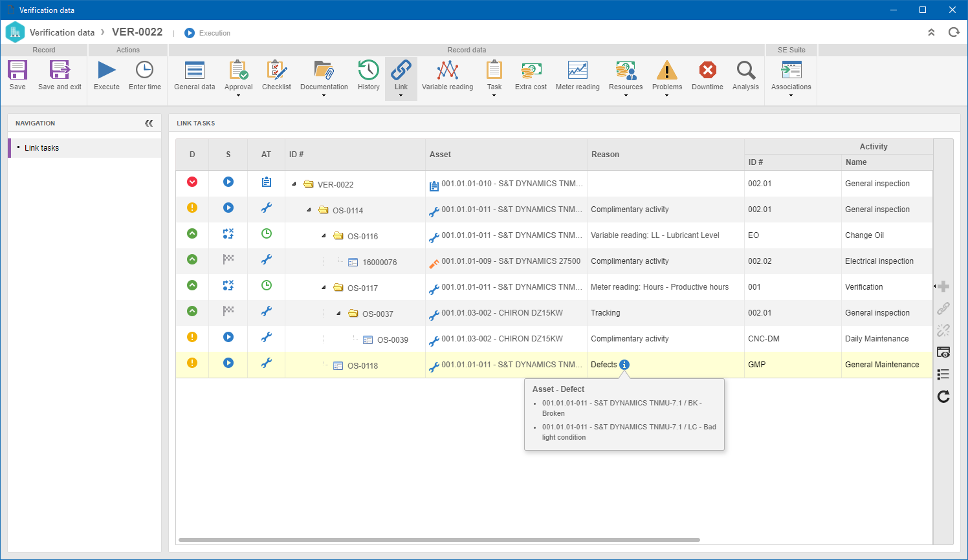Click the horizontal scrollbar of the grid

439,539
